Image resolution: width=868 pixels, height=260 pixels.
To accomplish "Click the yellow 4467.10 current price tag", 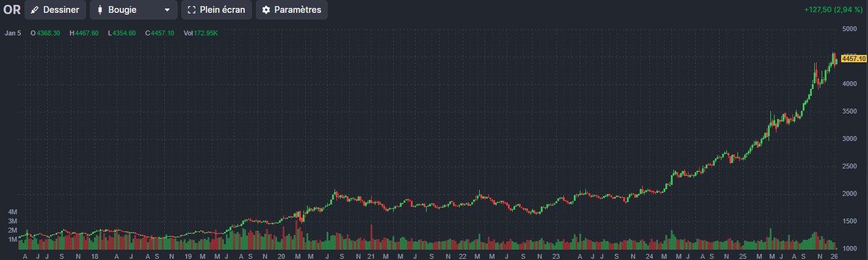I will pyautogui.click(x=853, y=59).
